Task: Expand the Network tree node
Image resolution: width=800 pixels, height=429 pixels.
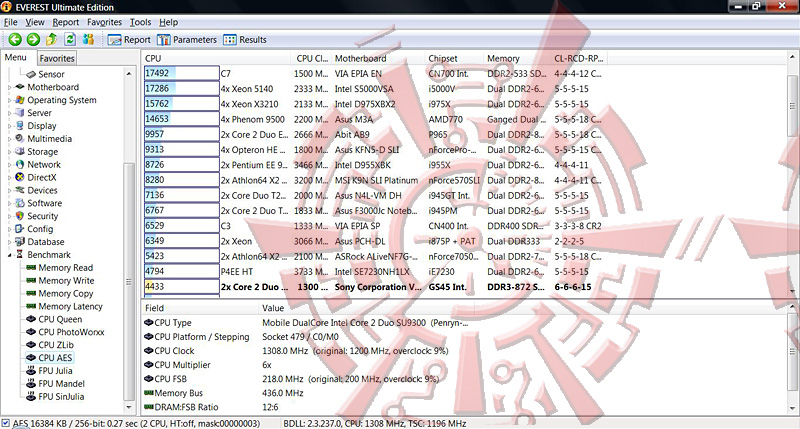Action: [x=10, y=164]
